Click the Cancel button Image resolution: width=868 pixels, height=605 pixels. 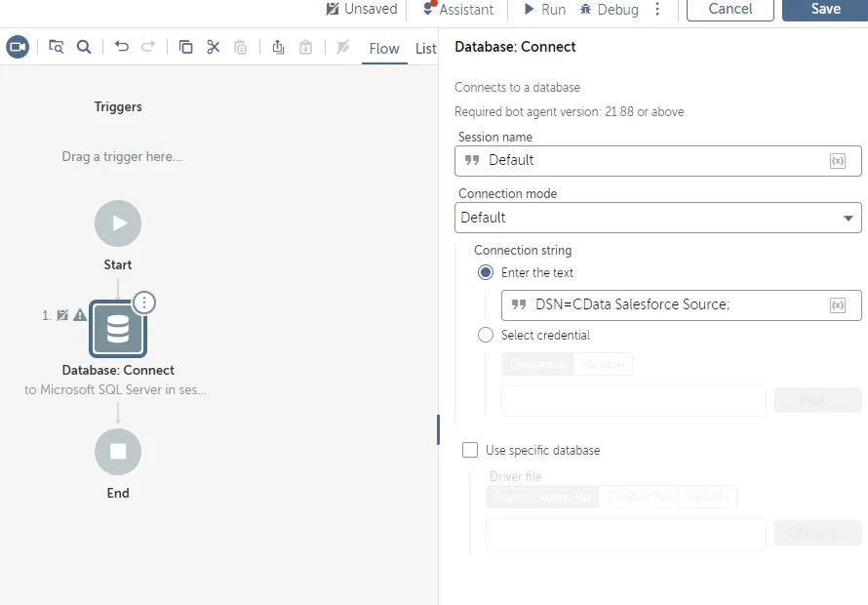tap(730, 10)
